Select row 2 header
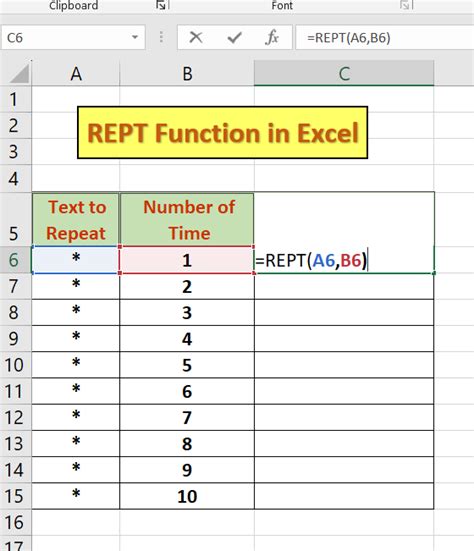This screenshot has height=551, width=474. [x=15, y=125]
